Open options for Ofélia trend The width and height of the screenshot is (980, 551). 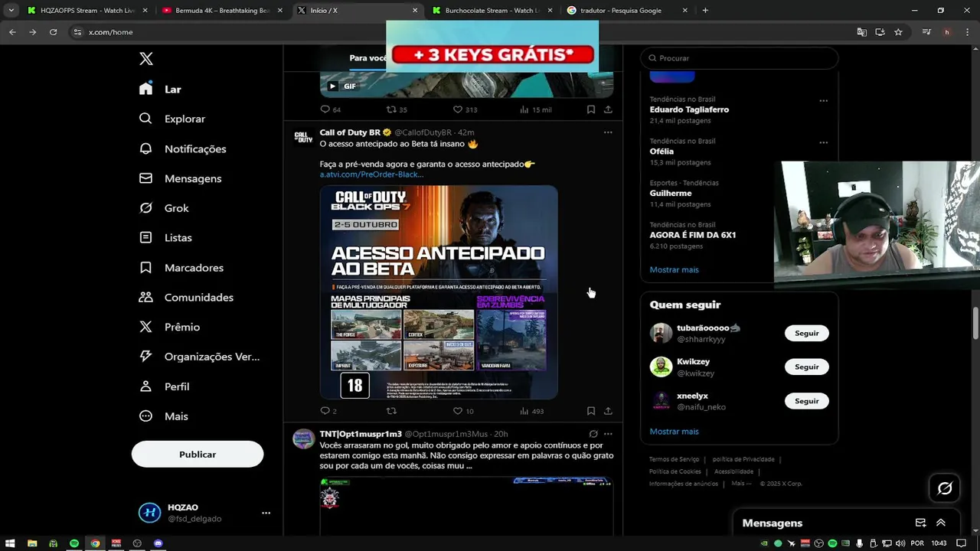[x=823, y=142]
